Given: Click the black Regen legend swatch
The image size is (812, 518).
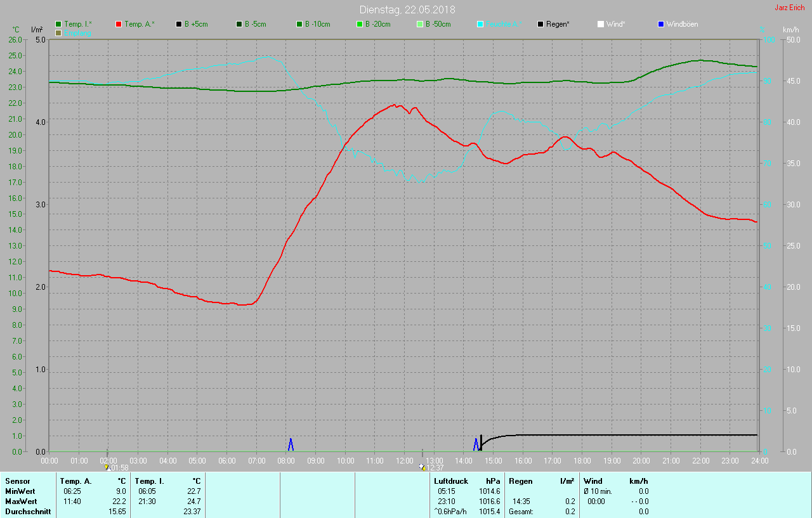Looking at the screenshot, I should [x=540, y=24].
